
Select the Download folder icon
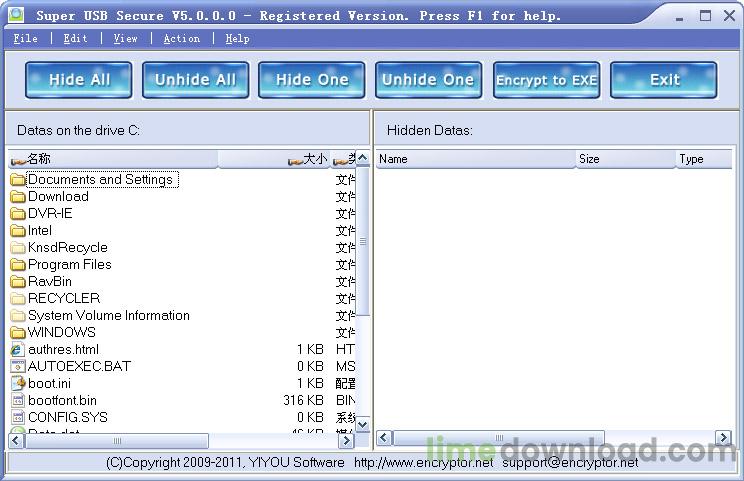pyautogui.click(x=18, y=197)
